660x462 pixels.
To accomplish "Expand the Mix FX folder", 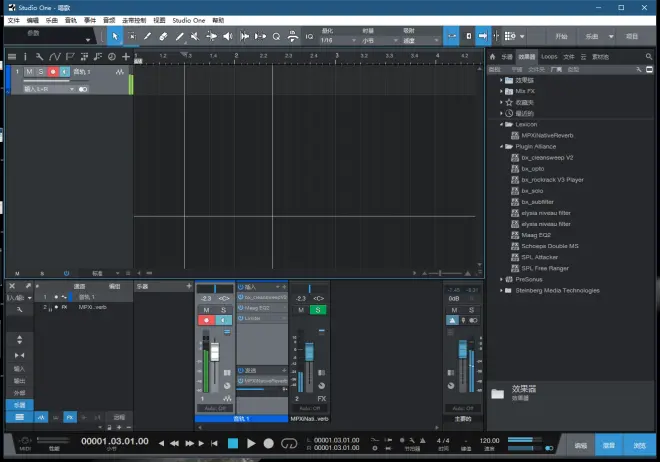I will pyautogui.click(x=501, y=91).
